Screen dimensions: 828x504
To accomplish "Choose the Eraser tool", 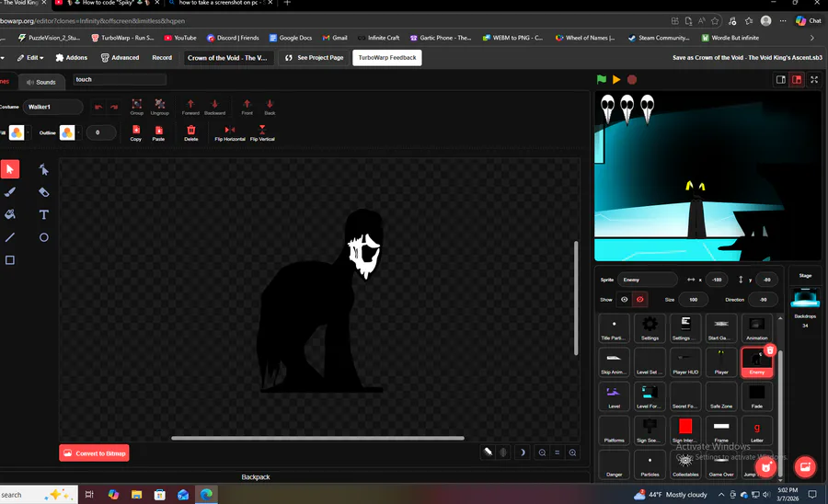I will [44, 192].
